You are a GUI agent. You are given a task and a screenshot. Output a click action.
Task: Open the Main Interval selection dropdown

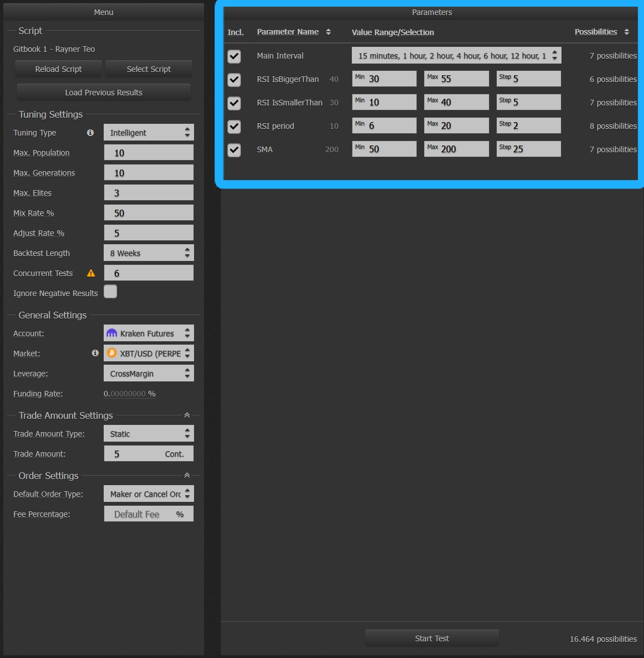[456, 56]
